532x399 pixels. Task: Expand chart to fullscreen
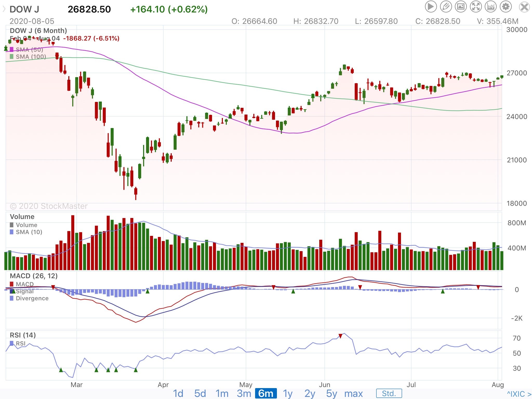476,7
